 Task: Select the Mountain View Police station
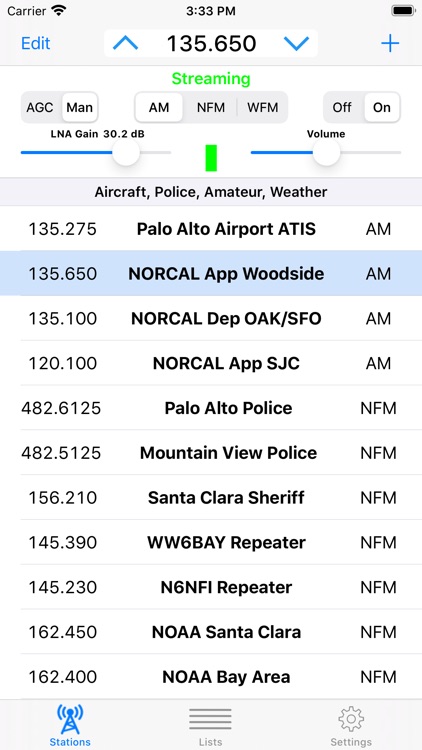point(211,452)
